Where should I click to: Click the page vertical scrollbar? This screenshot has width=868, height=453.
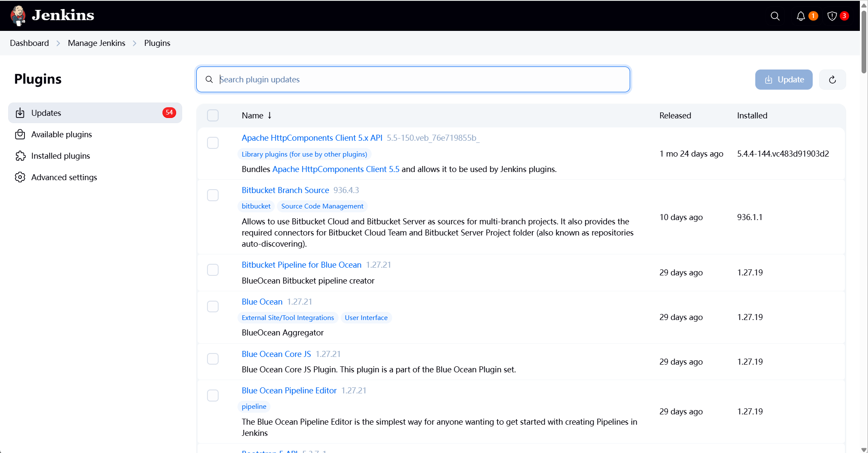[x=864, y=42]
